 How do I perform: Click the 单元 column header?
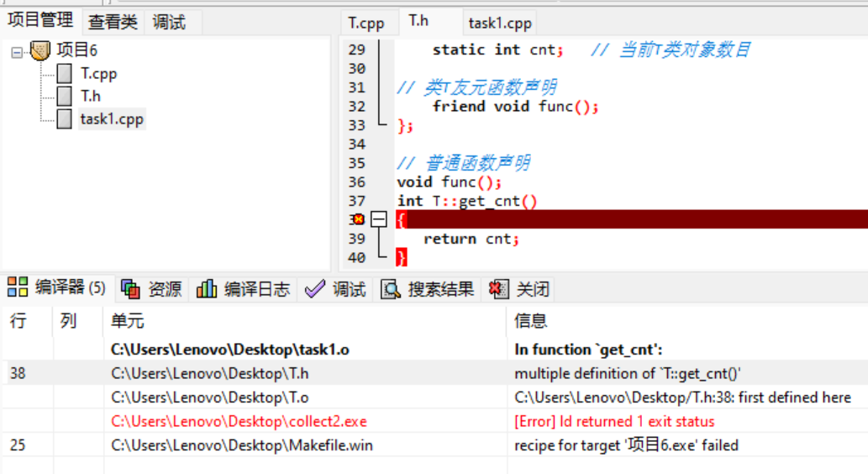[x=304, y=320]
